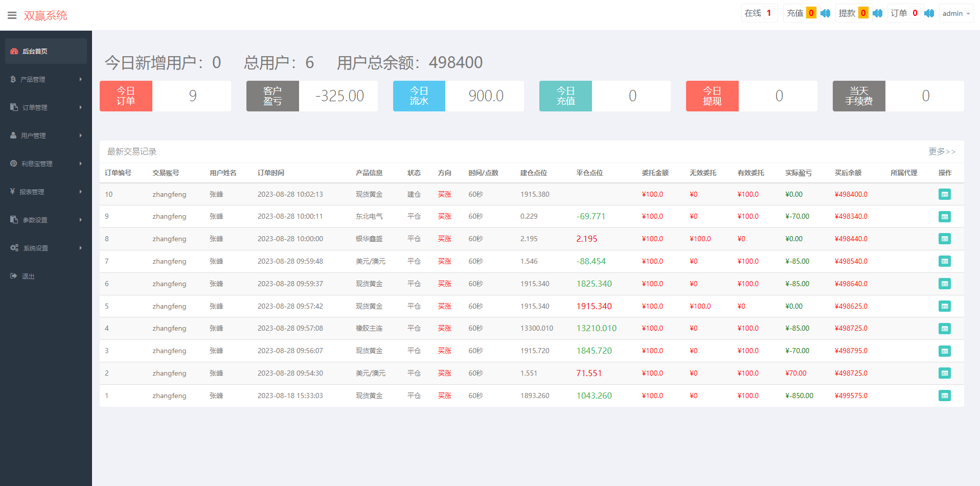Image resolution: width=980 pixels, height=486 pixels.
Task: Click the 更多>> link above the table
Action: pyautogui.click(x=941, y=151)
